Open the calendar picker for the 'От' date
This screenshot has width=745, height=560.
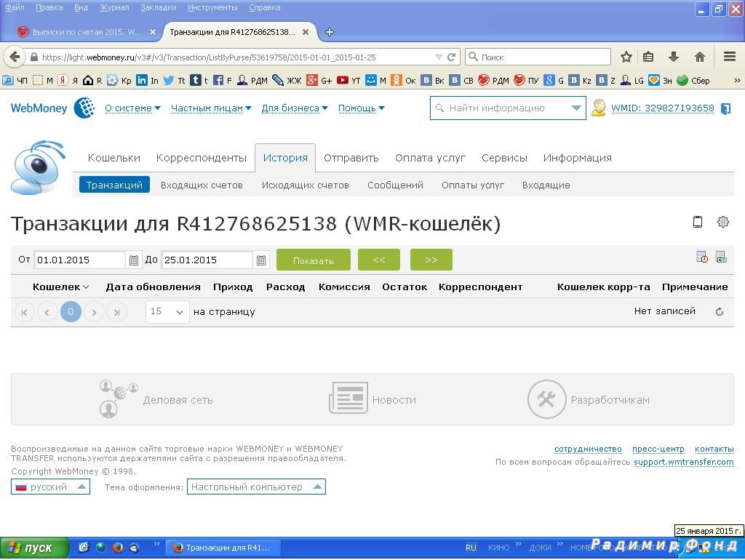[134, 260]
